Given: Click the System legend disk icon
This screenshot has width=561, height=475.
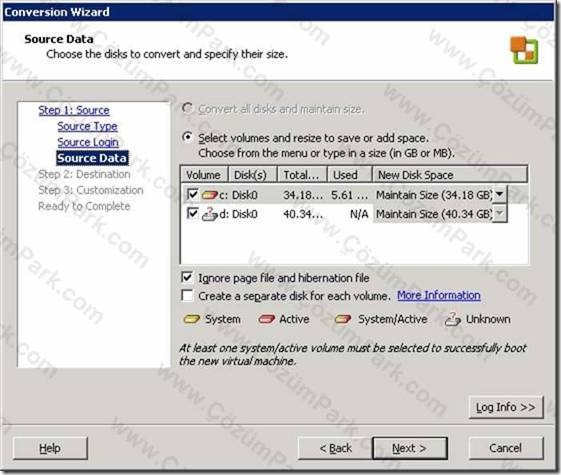Looking at the screenshot, I should coord(192,319).
